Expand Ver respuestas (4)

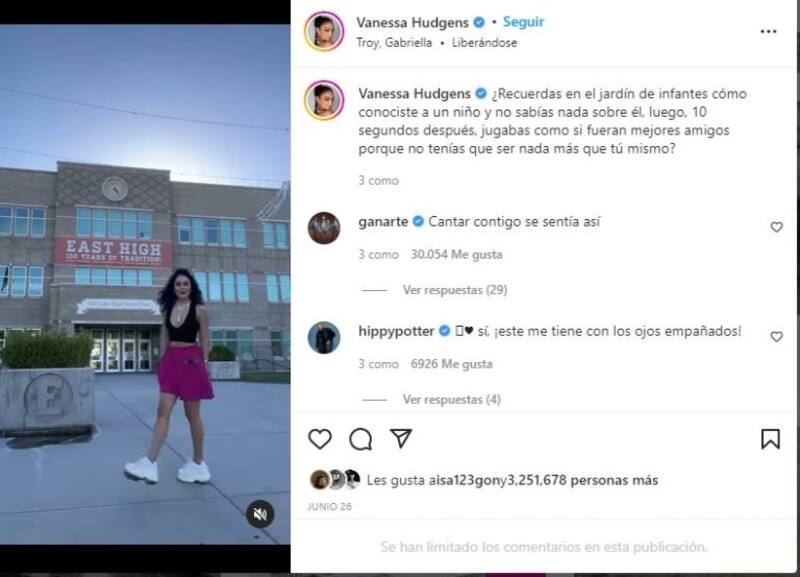[452, 399]
